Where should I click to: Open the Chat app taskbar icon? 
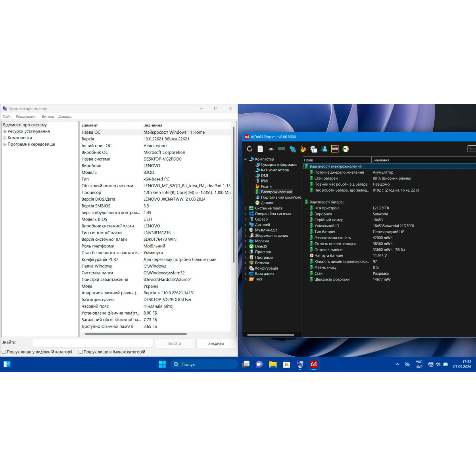(259, 364)
